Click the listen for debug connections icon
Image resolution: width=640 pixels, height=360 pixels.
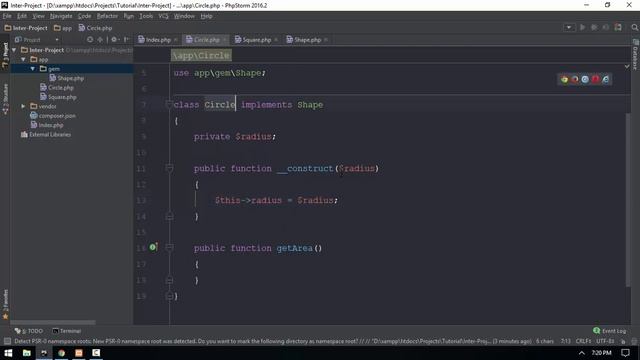coord(606,27)
